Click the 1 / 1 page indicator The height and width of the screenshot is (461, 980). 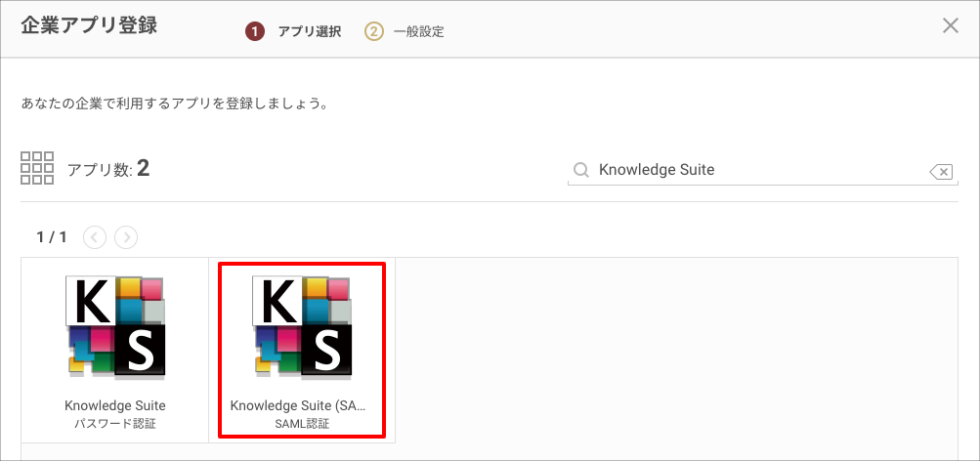52,236
